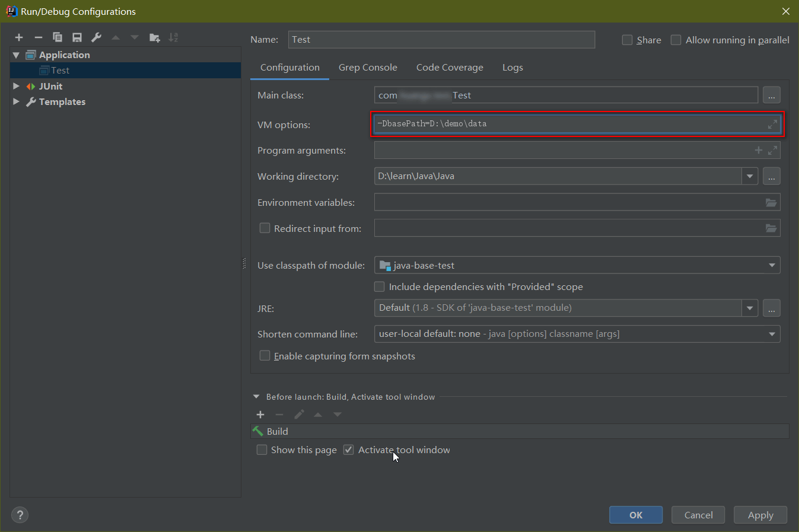Open the Use classpath of module dropdown
The image size is (799, 532).
pyautogui.click(x=772, y=265)
